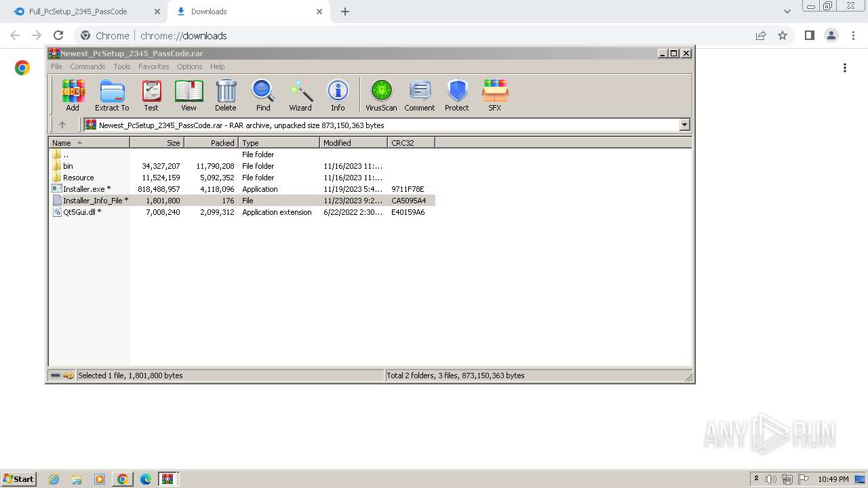Open Chrome three-dot menu

(852, 35)
